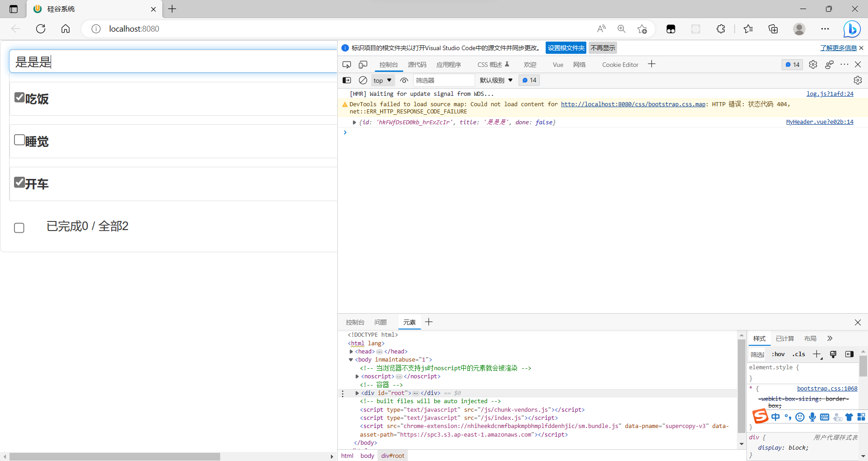This screenshot has height=461, width=868.
Task: Open the 14 issues badge in toolbar
Action: [x=792, y=65]
